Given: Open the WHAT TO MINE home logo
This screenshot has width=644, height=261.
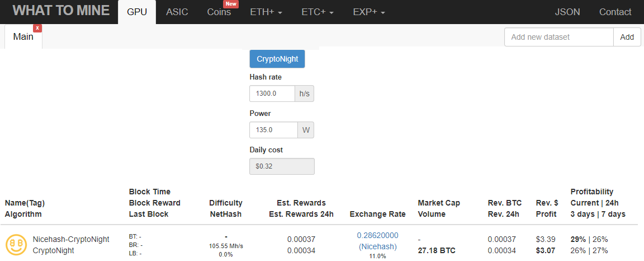Looking at the screenshot, I should coord(61,10).
